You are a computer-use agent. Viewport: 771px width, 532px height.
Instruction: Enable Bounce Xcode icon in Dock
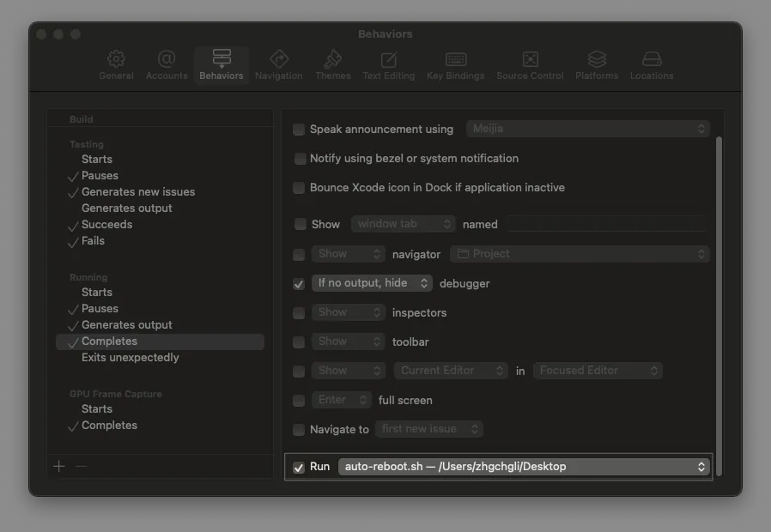[299, 188]
